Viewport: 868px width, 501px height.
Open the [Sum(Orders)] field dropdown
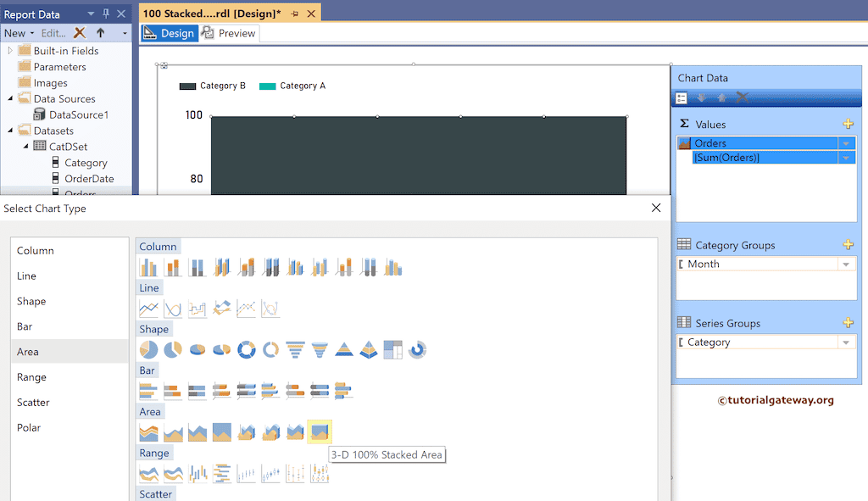(x=846, y=158)
